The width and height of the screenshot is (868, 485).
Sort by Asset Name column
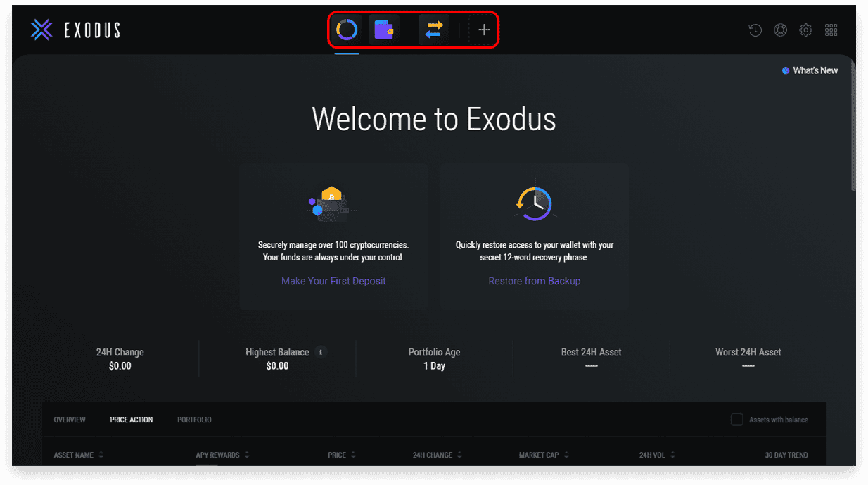[78, 455]
